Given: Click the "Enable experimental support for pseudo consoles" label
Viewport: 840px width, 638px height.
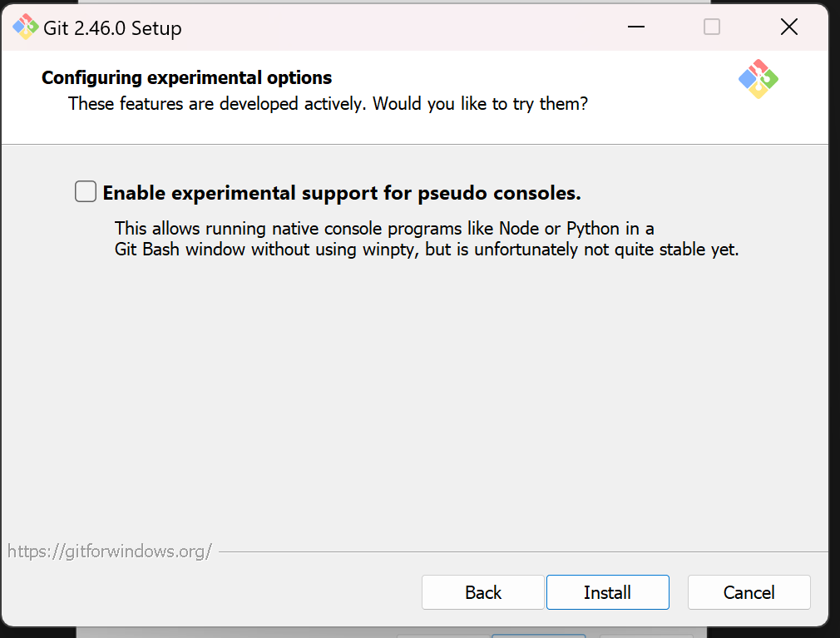Looking at the screenshot, I should (x=342, y=193).
